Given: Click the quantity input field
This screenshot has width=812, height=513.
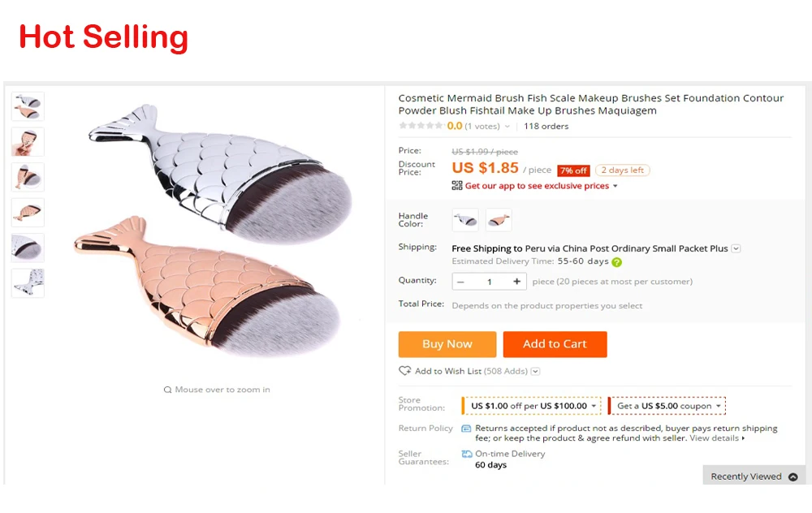Looking at the screenshot, I should tap(489, 282).
